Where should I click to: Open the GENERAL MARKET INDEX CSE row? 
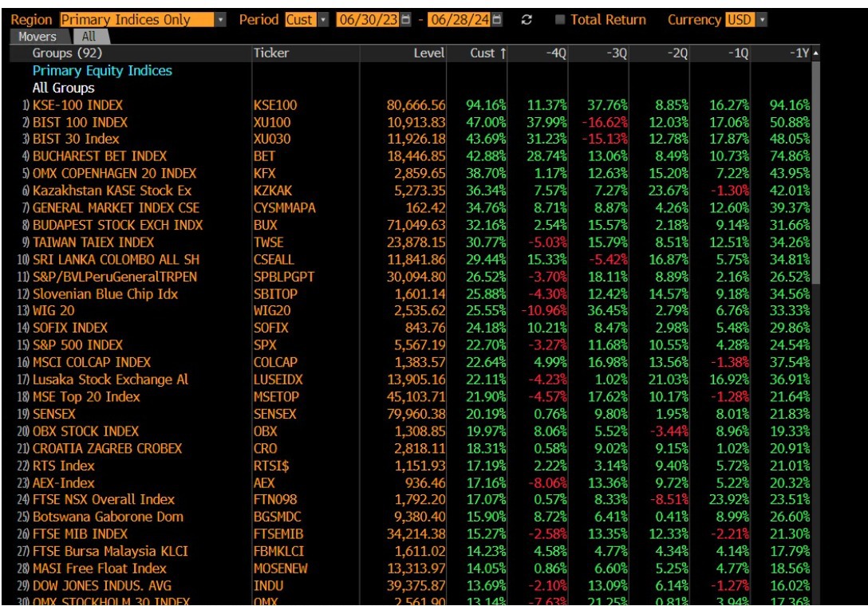(410, 208)
